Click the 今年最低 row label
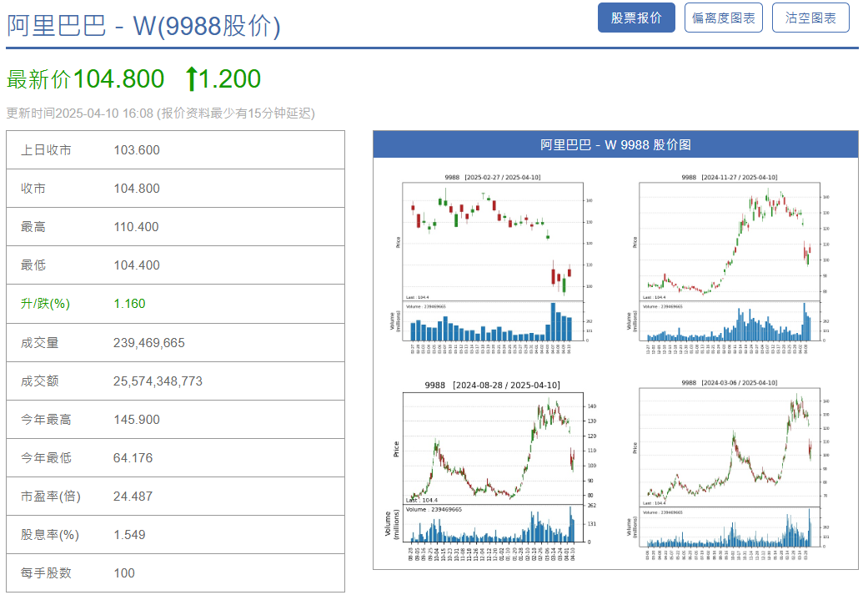868x595 pixels. 46,457
